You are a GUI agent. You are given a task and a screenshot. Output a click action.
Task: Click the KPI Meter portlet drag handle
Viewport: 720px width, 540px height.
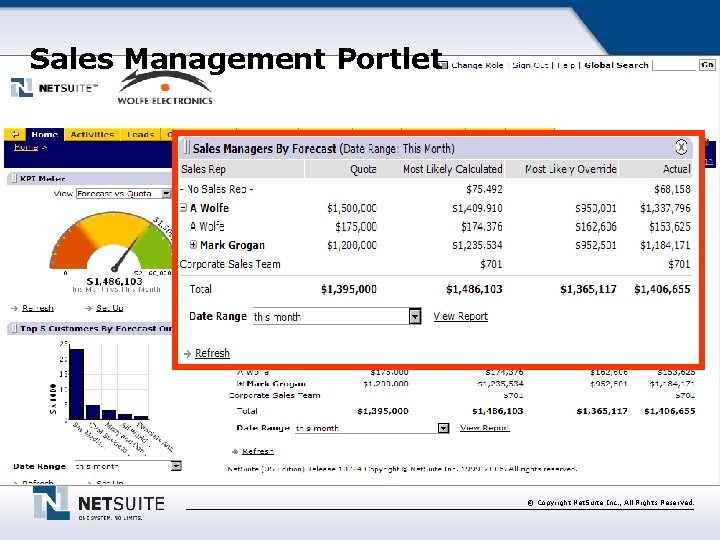[x=13, y=178]
